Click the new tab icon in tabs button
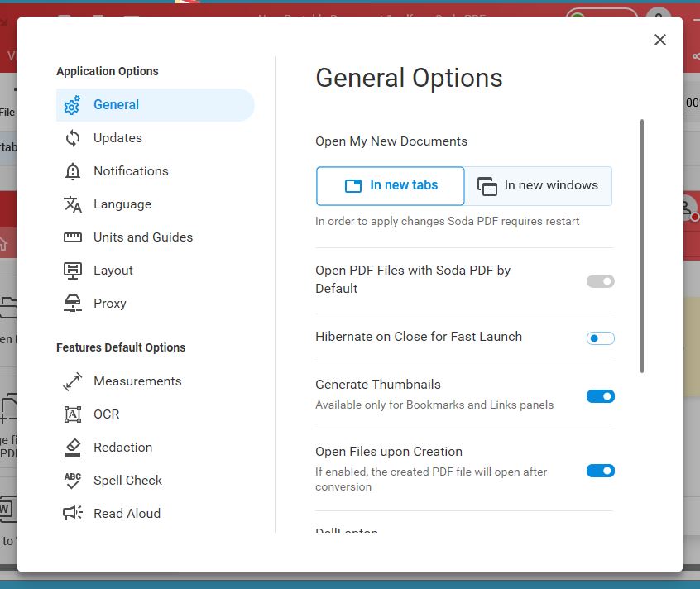700x589 pixels. pos(353,185)
